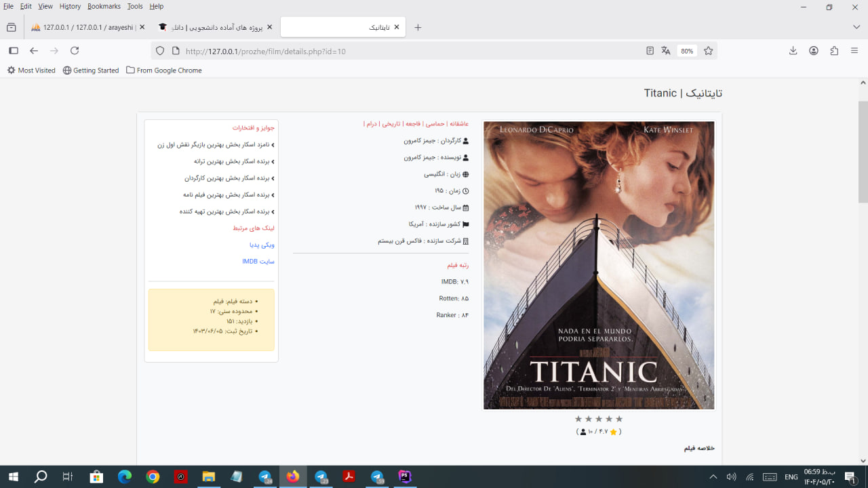This screenshot has height=488, width=868.
Task: Open Windows Search on the taskbar
Action: (41, 476)
